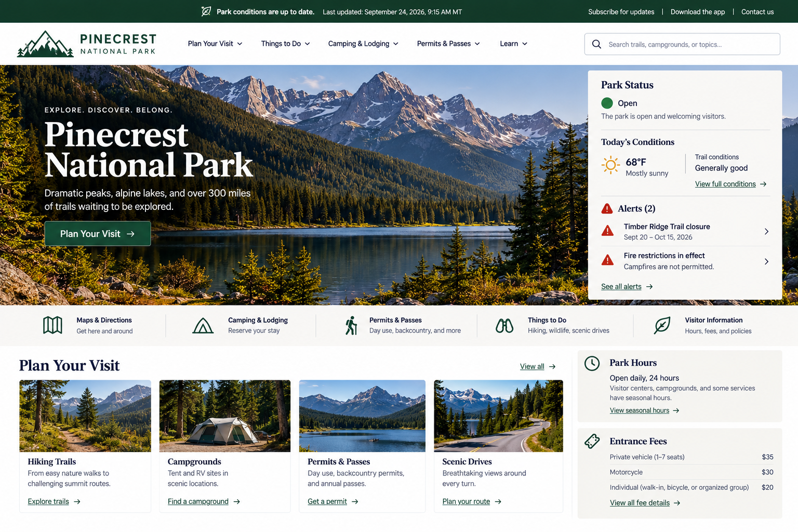Expand the Plan Your Visit menu
798x532 pixels.
click(x=215, y=44)
